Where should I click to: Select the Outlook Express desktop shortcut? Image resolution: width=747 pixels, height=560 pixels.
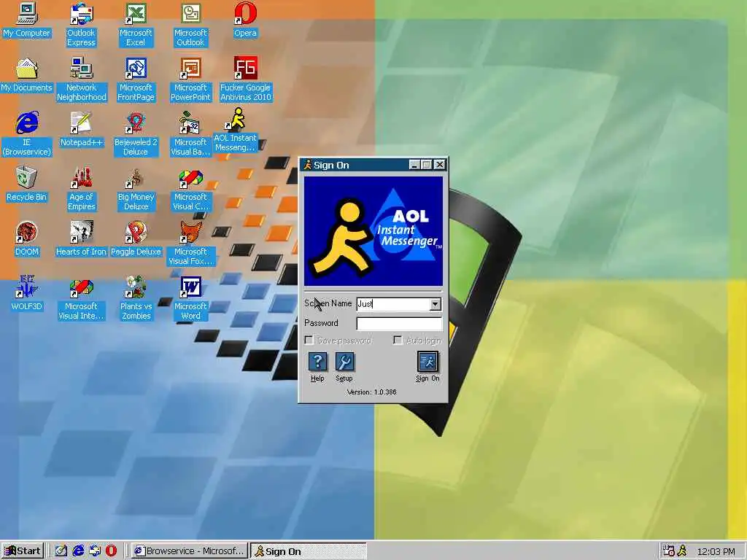tap(81, 24)
